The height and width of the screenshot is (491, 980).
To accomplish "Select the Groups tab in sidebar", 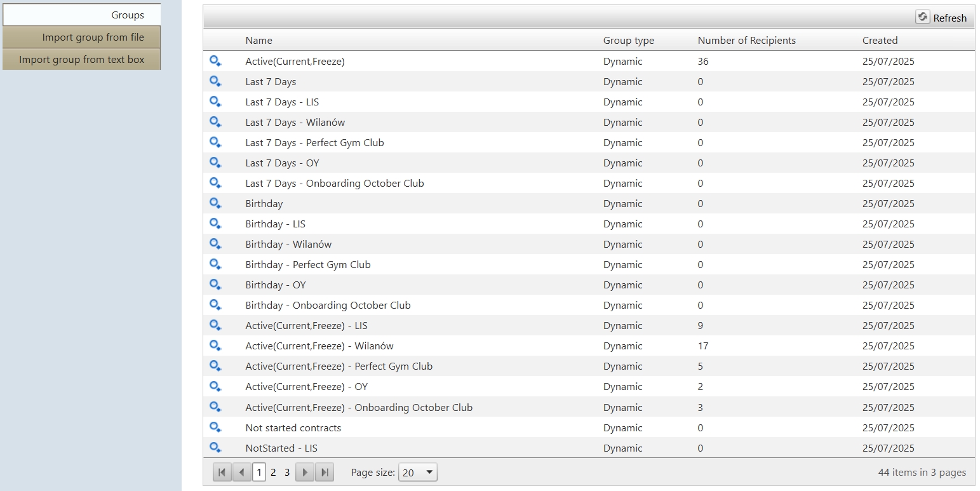I will click(x=82, y=15).
